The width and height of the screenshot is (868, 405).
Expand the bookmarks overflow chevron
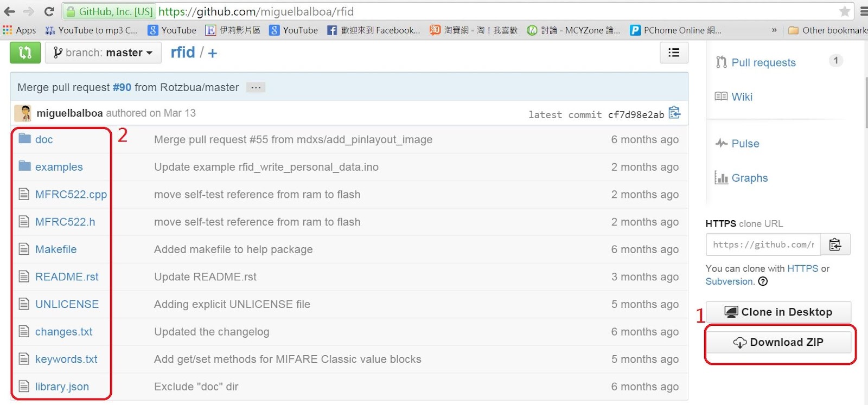774,30
